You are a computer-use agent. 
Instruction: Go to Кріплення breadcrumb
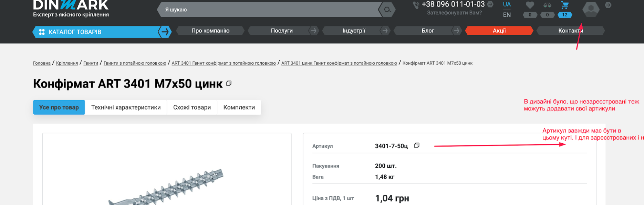(67, 63)
